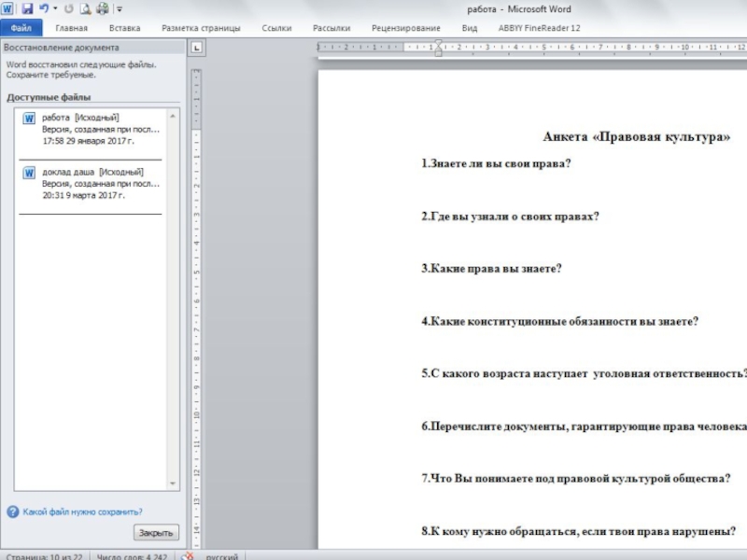
Task: Expand Customize Quick Access Toolbar dropdown
Action: coord(119,9)
